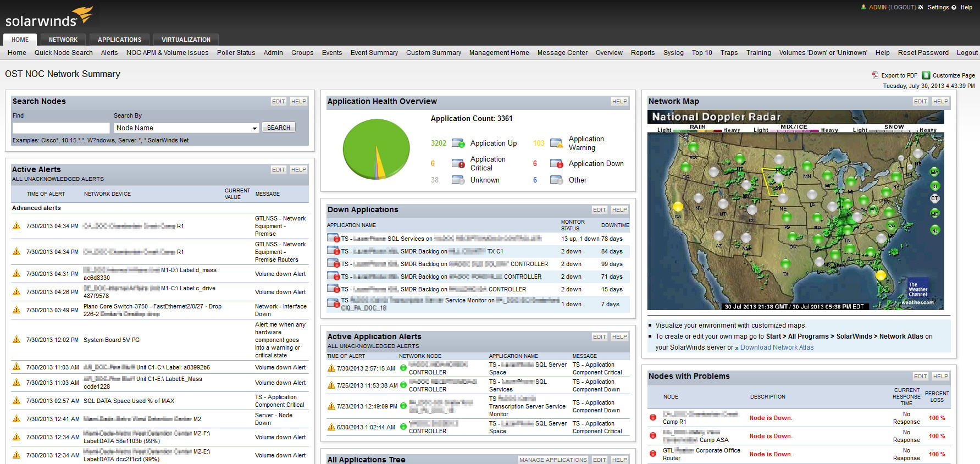Open Reset Password in the menu bar
980x464 pixels.
click(923, 53)
